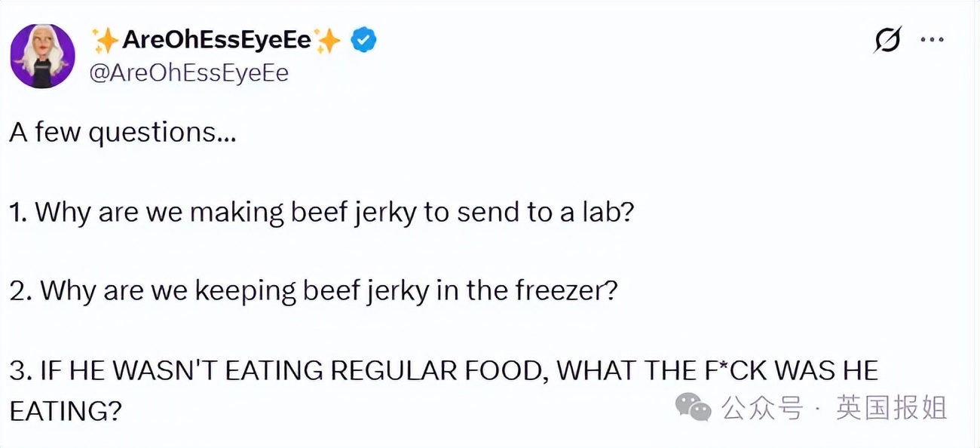This screenshot has height=448, width=980.
Task: Click the "英国报姐" watermark name
Action: point(891,409)
